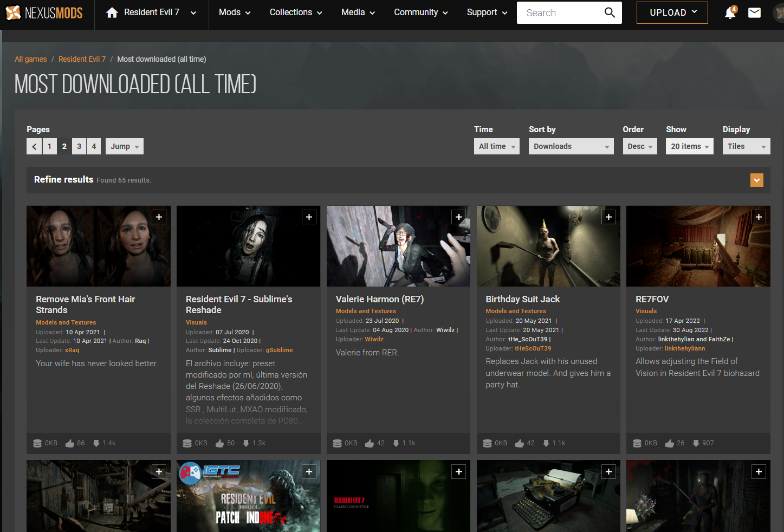The image size is (784, 532).
Task: Click endorsements thumb icon on Mia's Hair Strands
Action: click(x=70, y=443)
